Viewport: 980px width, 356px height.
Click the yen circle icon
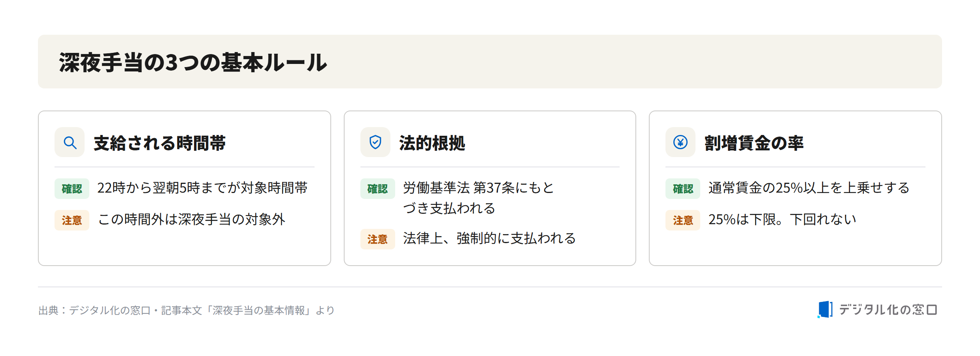(x=680, y=142)
